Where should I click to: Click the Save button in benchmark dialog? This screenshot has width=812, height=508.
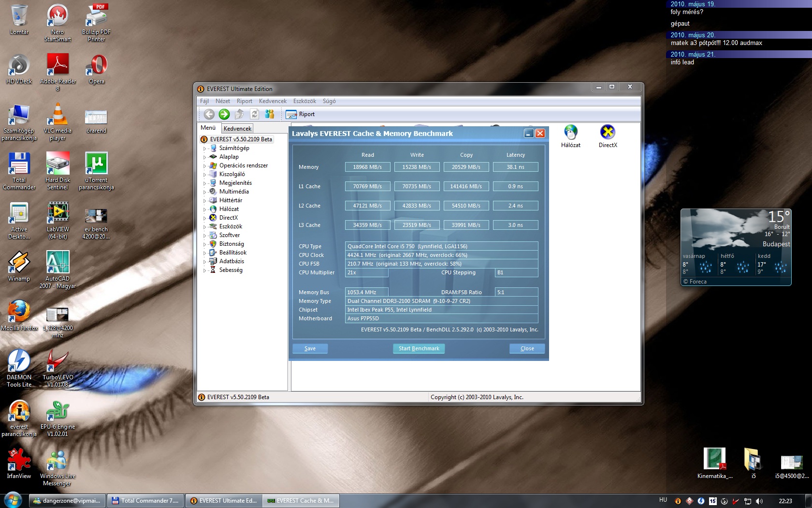(310, 348)
